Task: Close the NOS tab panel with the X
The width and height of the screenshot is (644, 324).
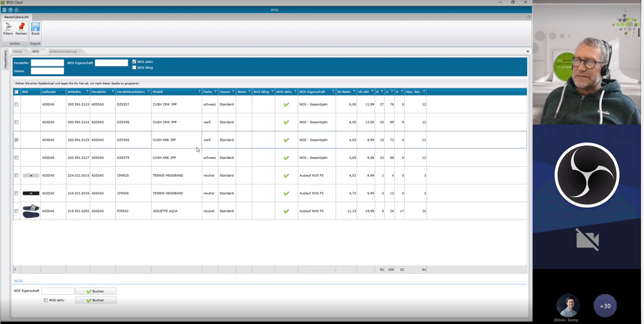Action: 528,51
